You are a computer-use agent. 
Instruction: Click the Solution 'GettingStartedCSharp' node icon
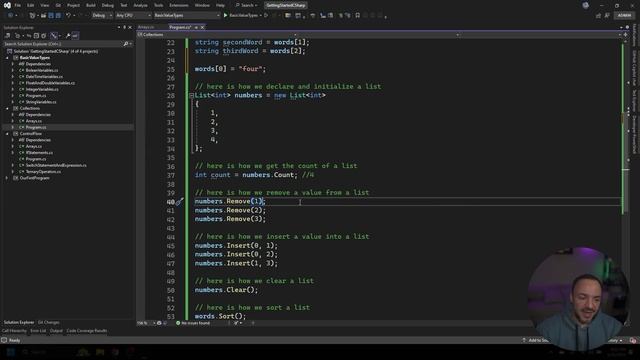coord(9,51)
